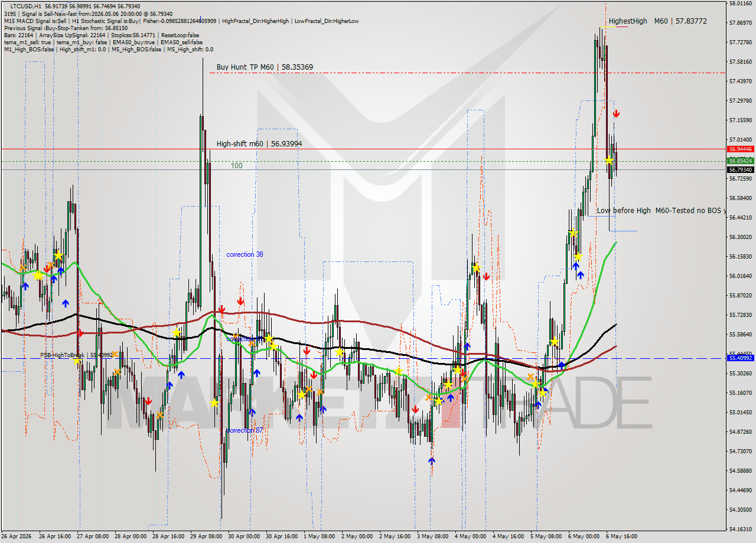Click the 54.44690 price axis value
Image resolution: width=756 pixels, height=543 pixels.
[740, 490]
